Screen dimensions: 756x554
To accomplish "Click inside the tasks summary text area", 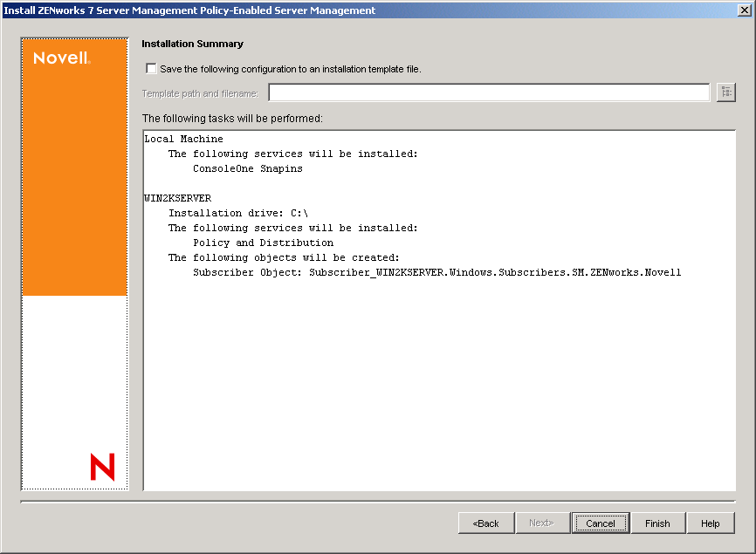I will click(x=436, y=366).
